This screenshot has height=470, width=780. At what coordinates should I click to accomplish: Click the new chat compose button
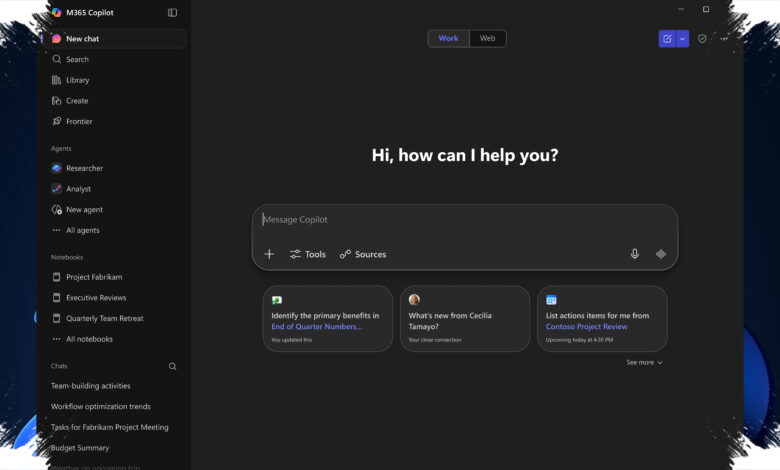point(667,39)
